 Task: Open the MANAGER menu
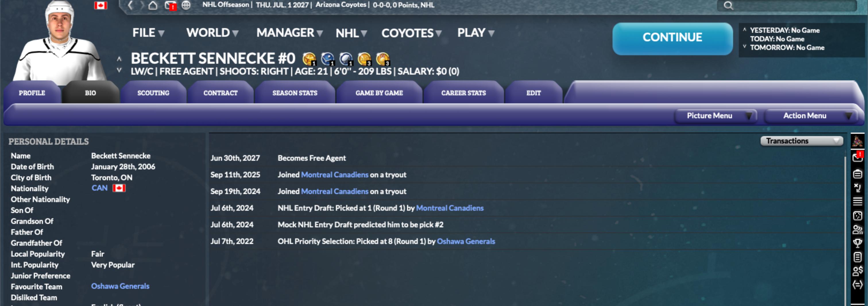coord(289,33)
